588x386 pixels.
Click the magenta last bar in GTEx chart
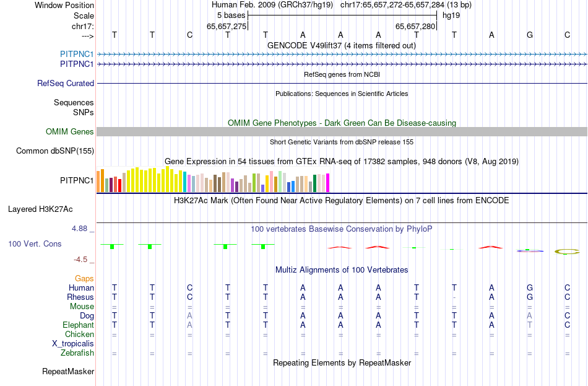tap(328, 183)
